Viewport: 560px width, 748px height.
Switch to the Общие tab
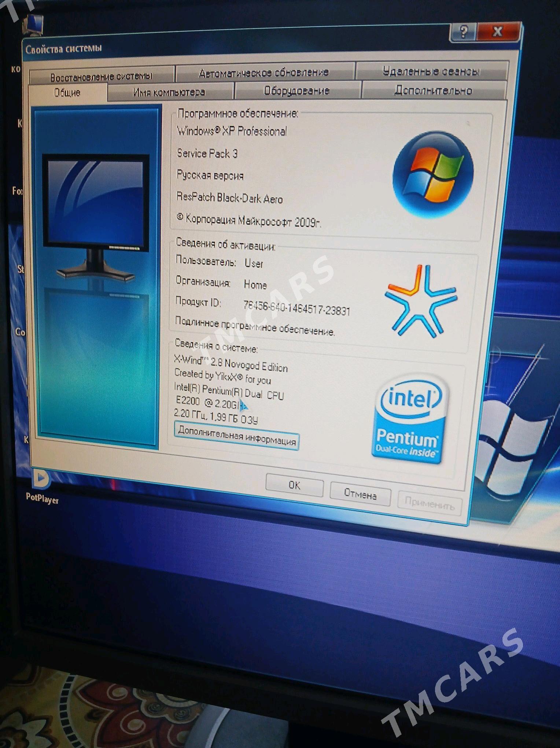click(x=68, y=92)
